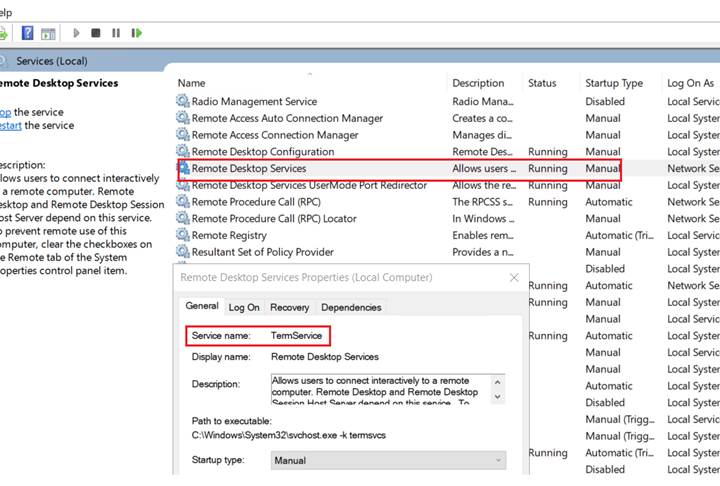The image size is (720, 486).
Task: Sort by the Log On As column header
Action: click(690, 83)
